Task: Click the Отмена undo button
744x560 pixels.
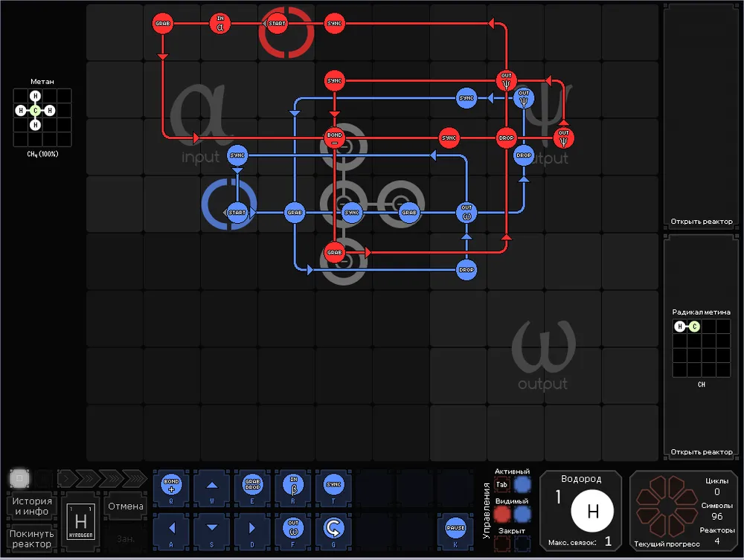Action: click(126, 506)
